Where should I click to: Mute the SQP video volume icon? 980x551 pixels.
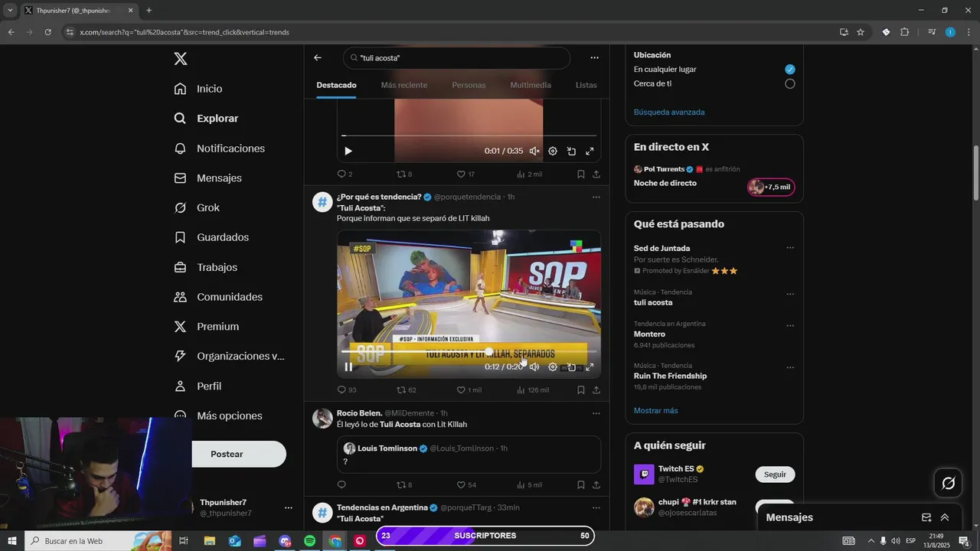tap(534, 367)
